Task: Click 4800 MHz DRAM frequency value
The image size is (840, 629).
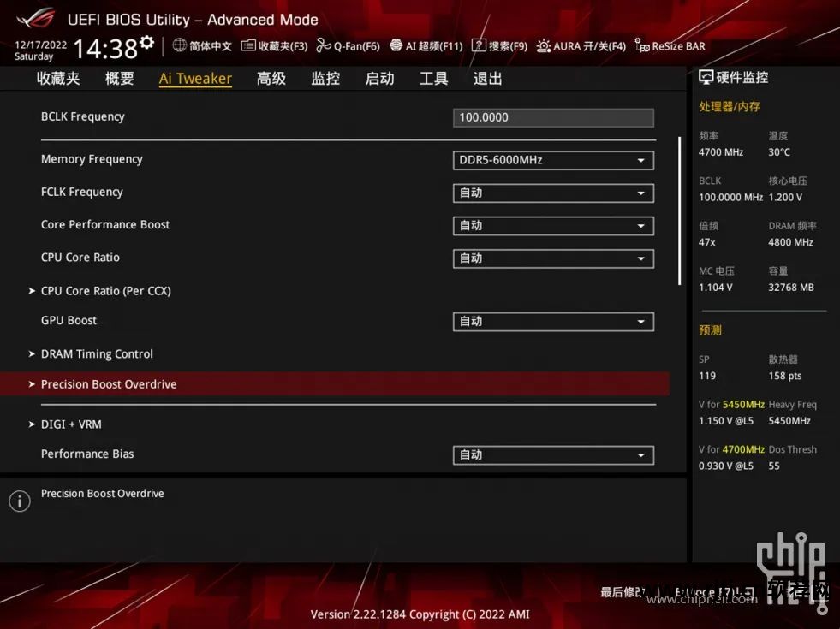Action: point(790,242)
